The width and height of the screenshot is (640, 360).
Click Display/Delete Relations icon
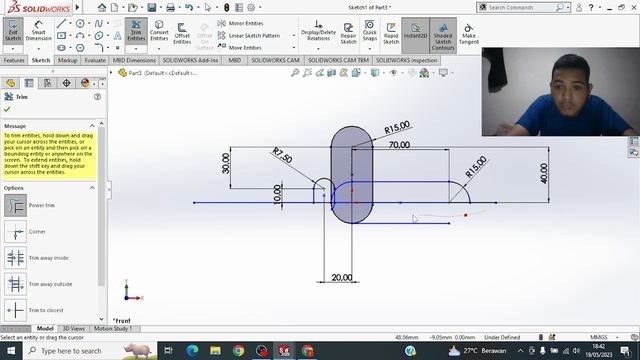(x=318, y=30)
